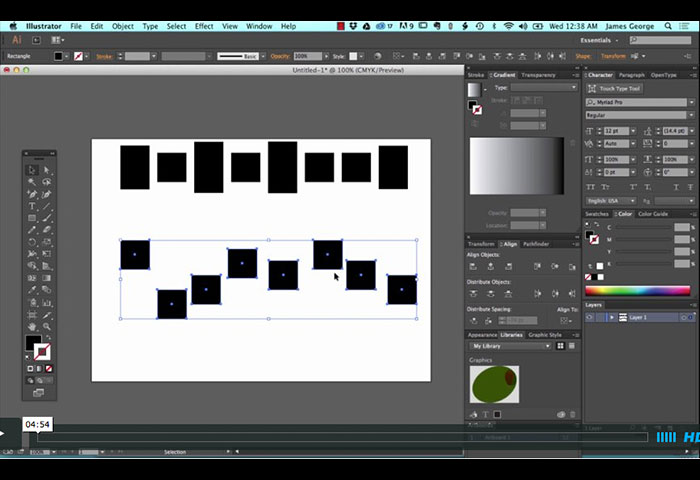Select the Lasso tool
The width and height of the screenshot is (700, 480).
[46, 182]
